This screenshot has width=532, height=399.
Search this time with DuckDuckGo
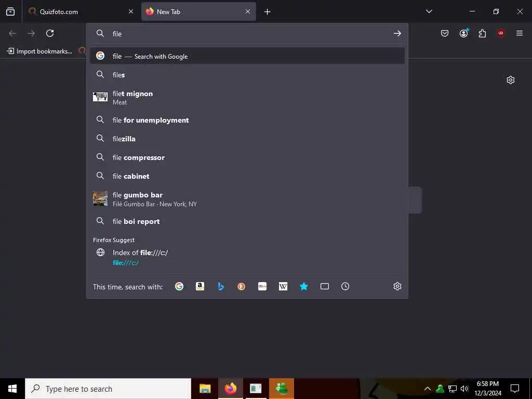[242, 286]
